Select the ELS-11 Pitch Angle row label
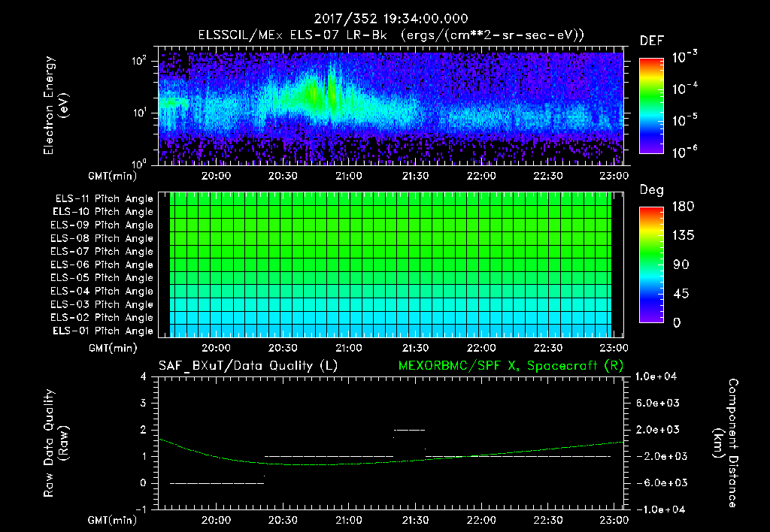 104,199
